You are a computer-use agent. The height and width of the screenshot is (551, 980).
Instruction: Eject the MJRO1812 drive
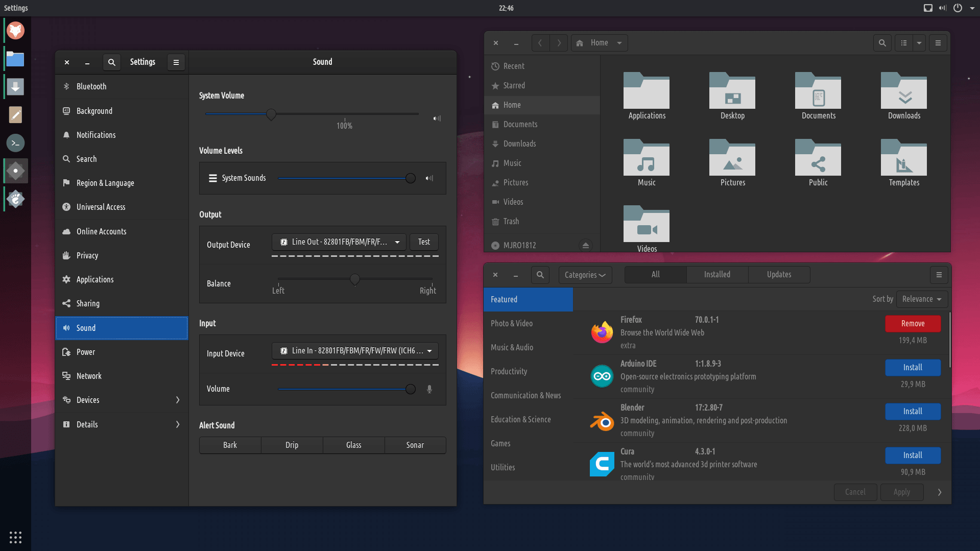tap(586, 246)
